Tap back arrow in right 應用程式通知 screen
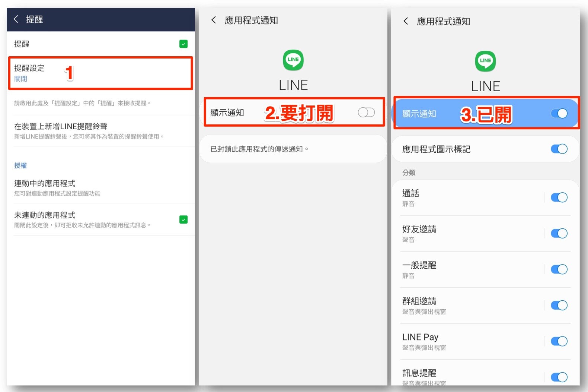This screenshot has width=588, height=392. coord(406,21)
